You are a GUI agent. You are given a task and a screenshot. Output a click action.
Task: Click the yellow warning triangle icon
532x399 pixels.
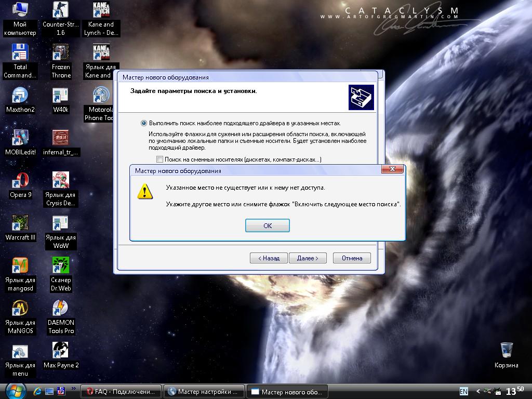click(x=145, y=191)
